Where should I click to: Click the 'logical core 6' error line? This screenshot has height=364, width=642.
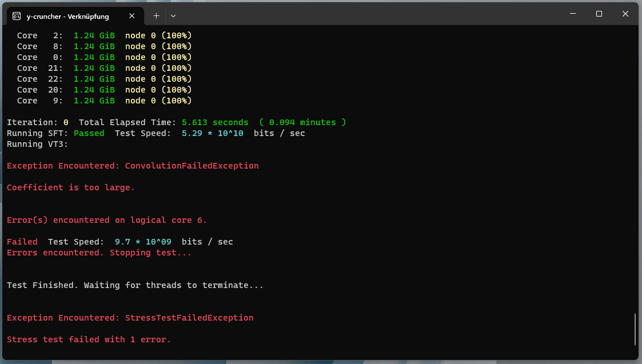pyautogui.click(x=107, y=220)
